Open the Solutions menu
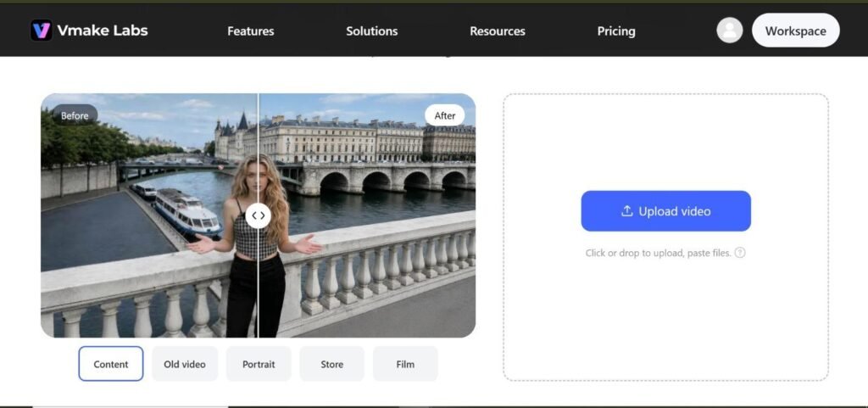This screenshot has height=408, width=868. 372,31
